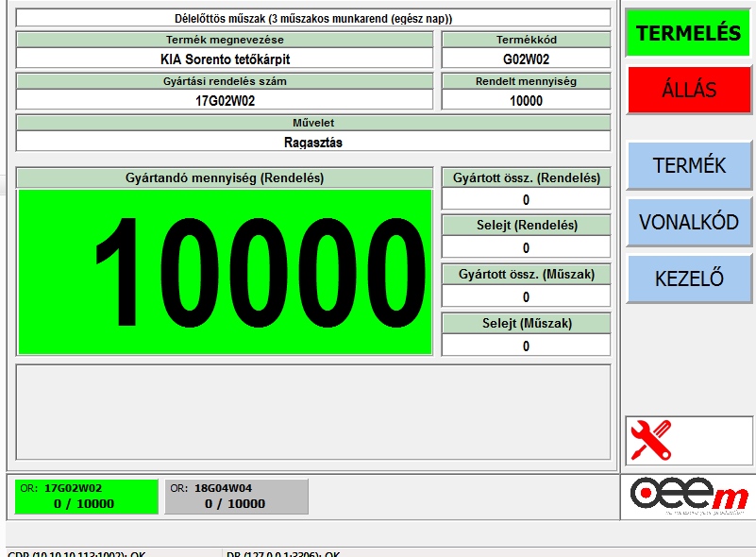Click the ordered quantity 10000 field
756x557 pixels.
click(526, 100)
